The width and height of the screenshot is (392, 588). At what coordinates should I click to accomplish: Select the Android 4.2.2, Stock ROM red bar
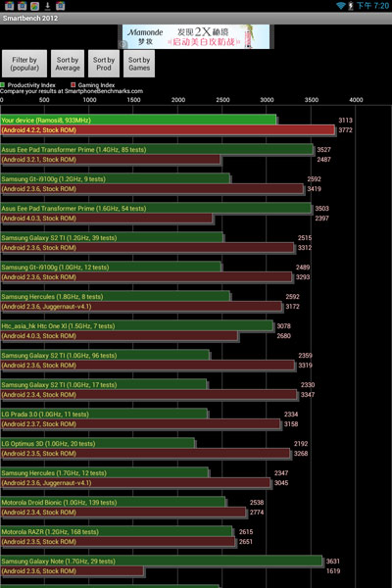(168, 130)
